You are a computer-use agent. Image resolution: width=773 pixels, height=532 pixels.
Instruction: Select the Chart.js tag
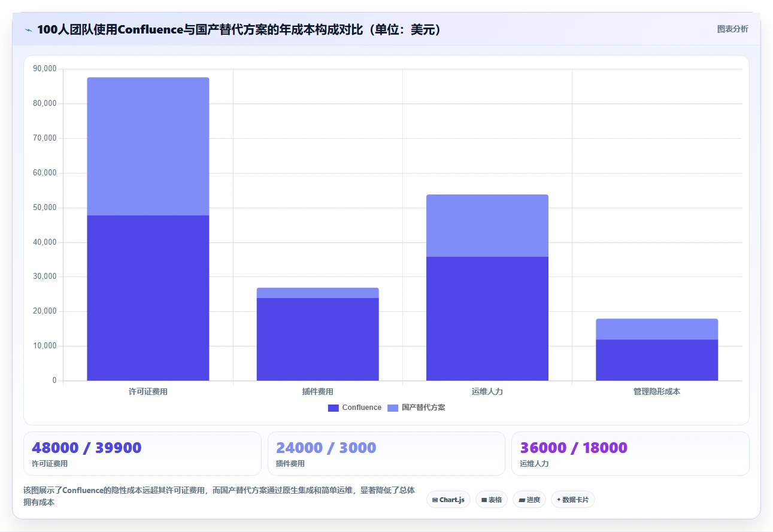448,500
